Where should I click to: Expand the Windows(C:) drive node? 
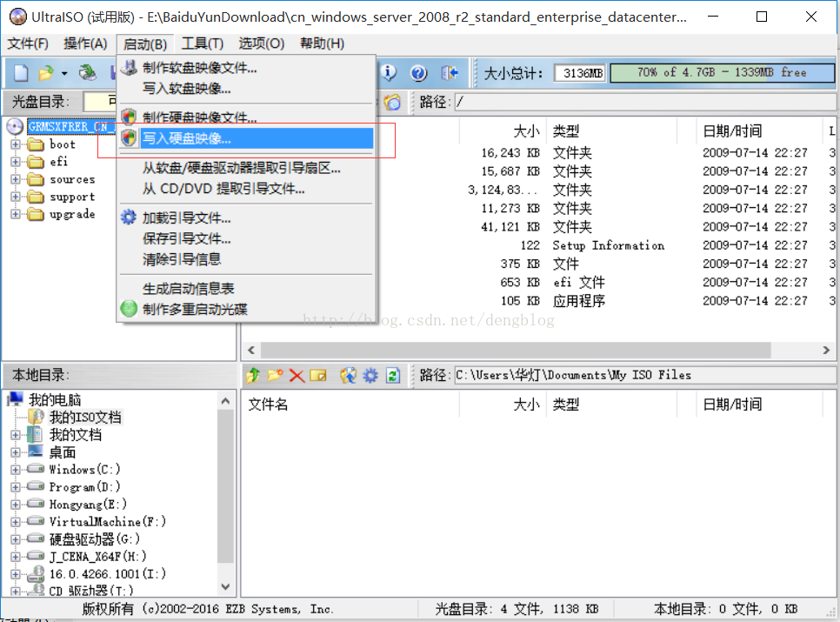click(x=15, y=469)
